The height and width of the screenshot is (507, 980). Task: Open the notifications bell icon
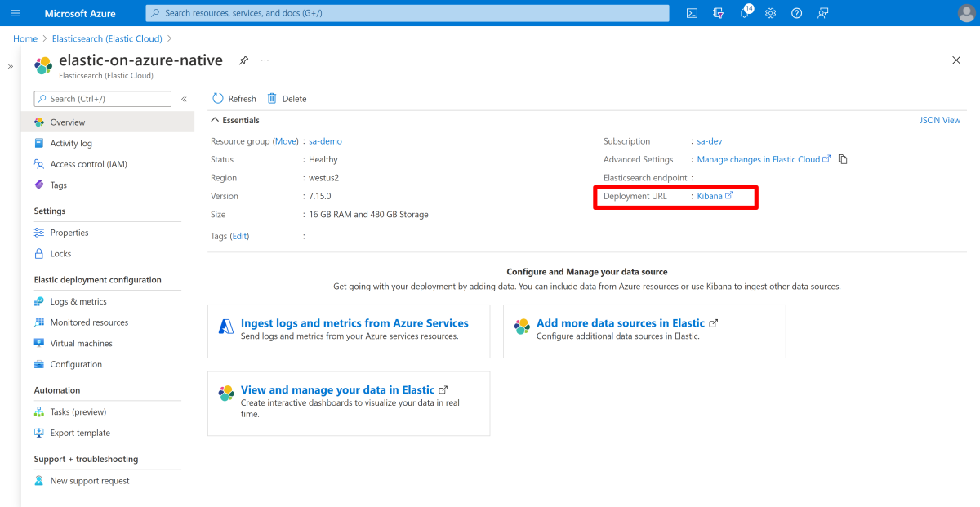[x=745, y=13]
